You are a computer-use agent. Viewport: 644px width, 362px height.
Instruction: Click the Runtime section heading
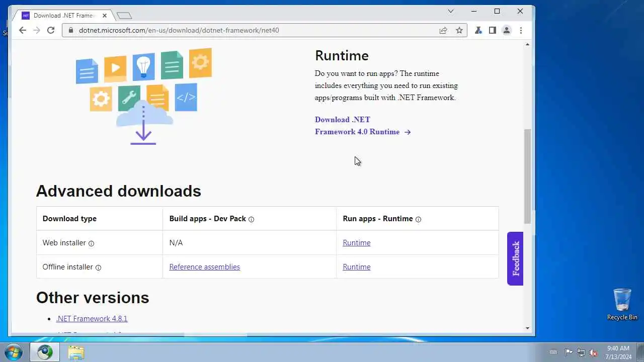coord(342,55)
